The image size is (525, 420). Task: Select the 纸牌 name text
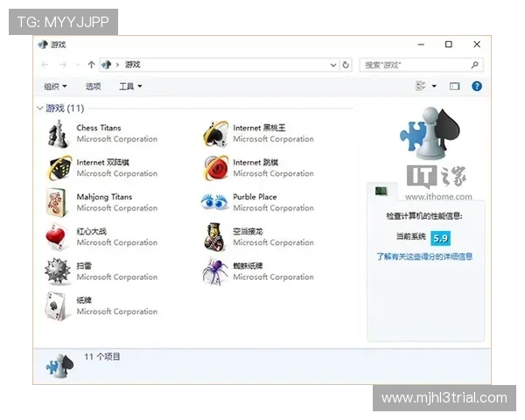pyautogui.click(x=84, y=300)
